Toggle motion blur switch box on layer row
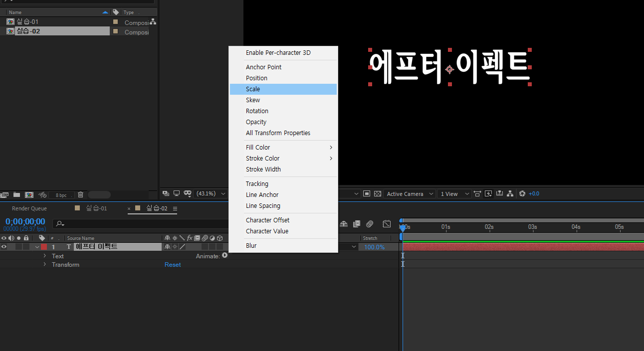This screenshot has height=351, width=644. (205, 247)
